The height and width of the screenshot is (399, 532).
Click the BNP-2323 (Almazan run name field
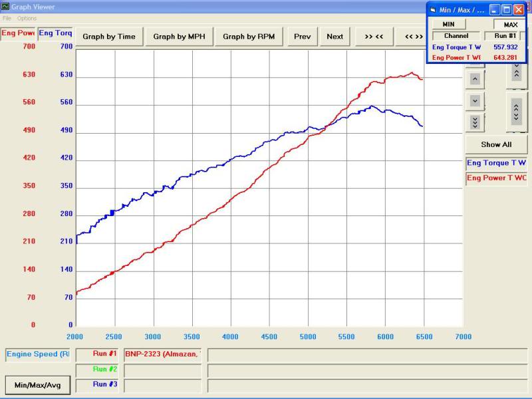coord(162,354)
